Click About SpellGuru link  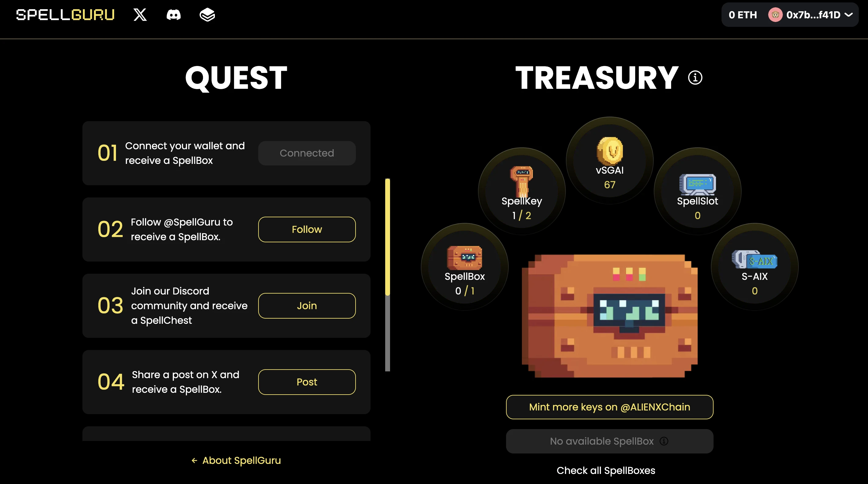coord(236,460)
